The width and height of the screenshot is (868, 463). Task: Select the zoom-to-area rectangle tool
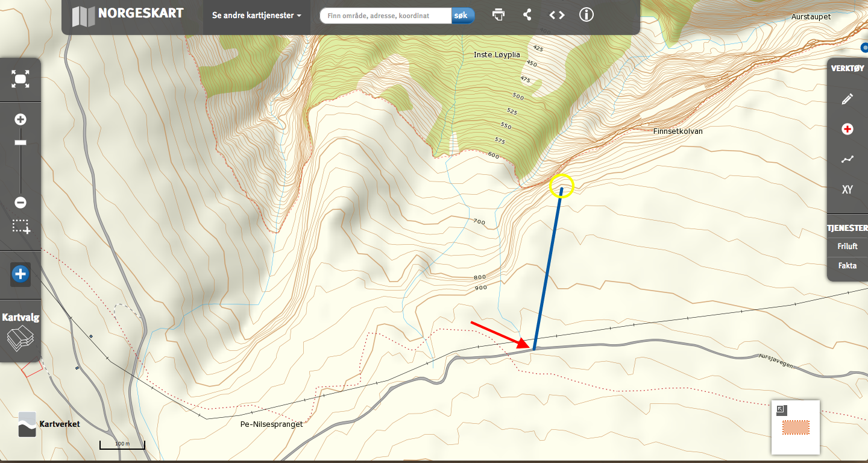click(21, 227)
